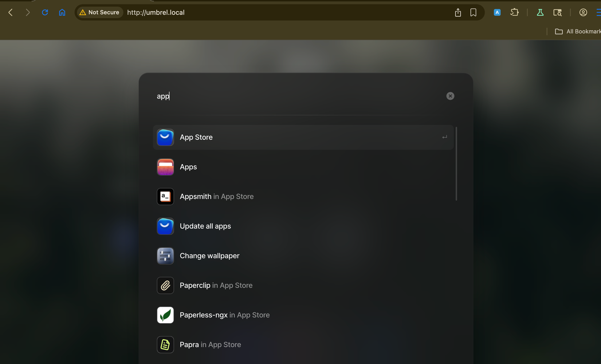Open the All Bookmarks folder

point(578,32)
